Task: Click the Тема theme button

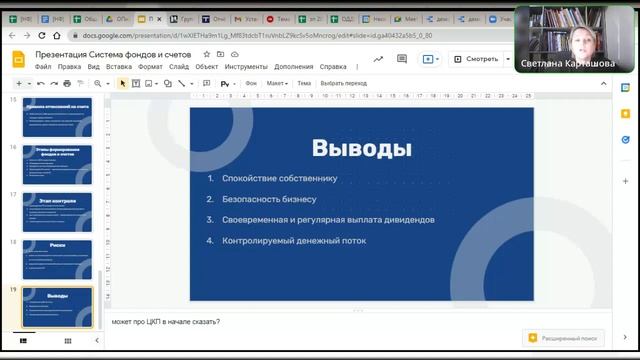Action: (x=304, y=83)
